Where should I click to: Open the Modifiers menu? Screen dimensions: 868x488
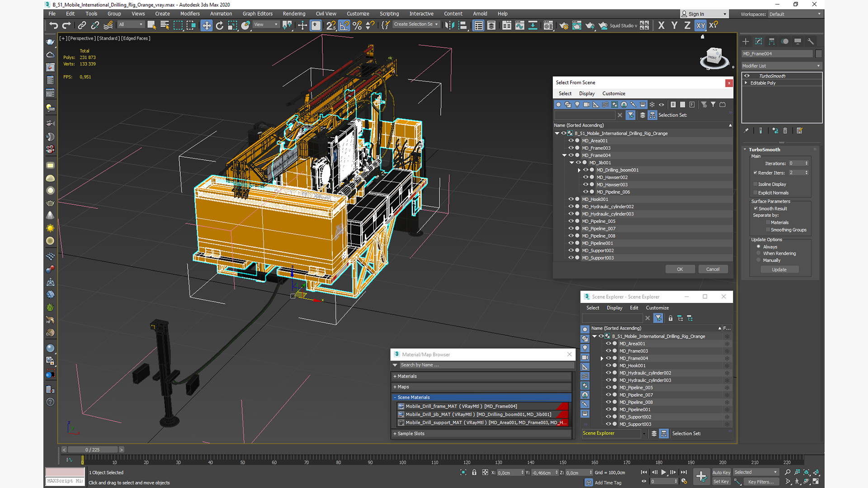click(x=190, y=14)
